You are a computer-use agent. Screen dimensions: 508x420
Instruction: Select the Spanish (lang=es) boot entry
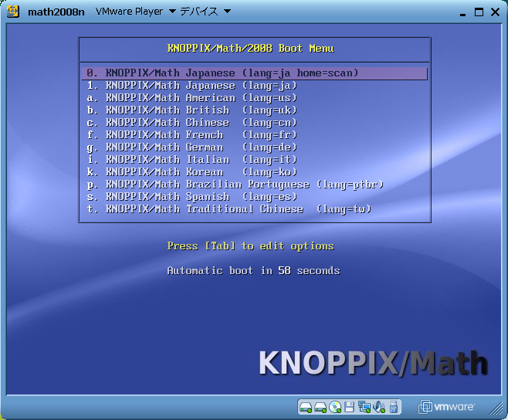pos(255,197)
